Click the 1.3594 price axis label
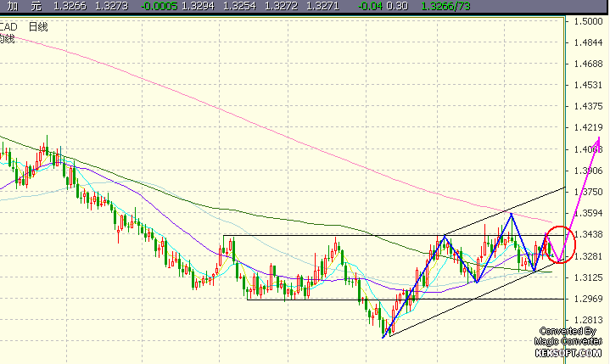The width and height of the screenshot is (610, 364). [588, 213]
